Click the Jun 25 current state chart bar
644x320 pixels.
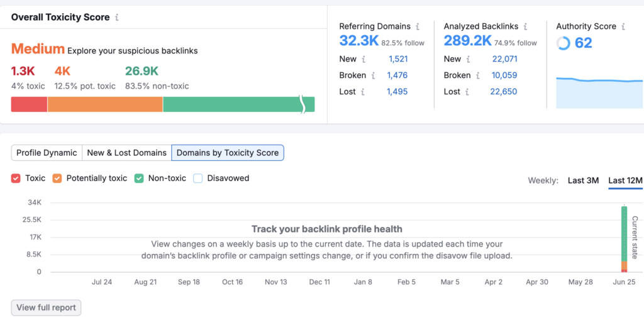pyautogui.click(x=624, y=239)
